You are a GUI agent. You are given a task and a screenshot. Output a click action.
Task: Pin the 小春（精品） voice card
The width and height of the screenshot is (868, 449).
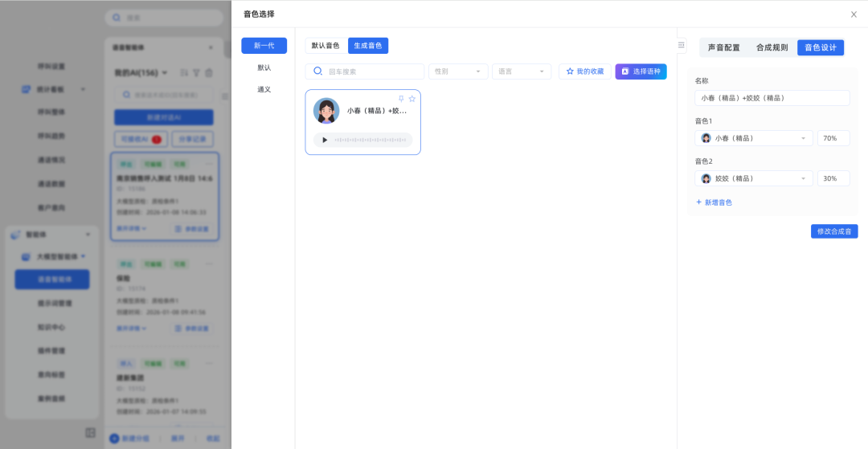401,99
